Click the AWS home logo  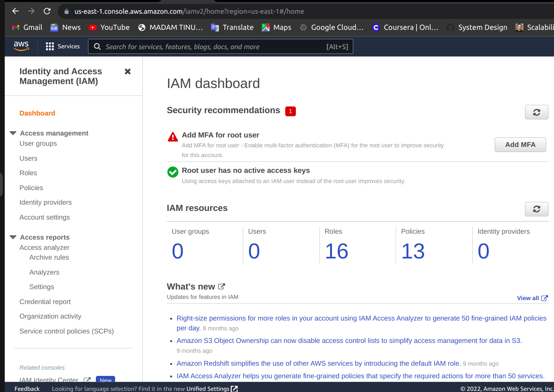coord(21,46)
